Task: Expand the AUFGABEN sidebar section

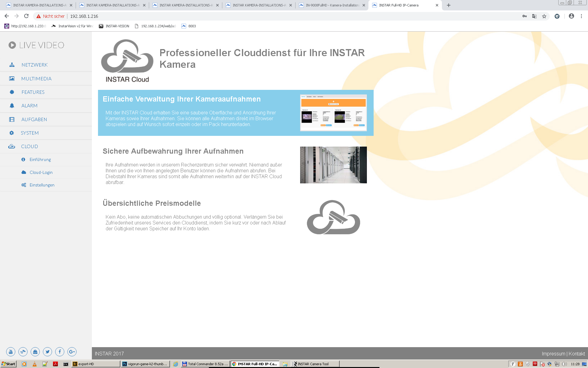Action: [x=34, y=119]
